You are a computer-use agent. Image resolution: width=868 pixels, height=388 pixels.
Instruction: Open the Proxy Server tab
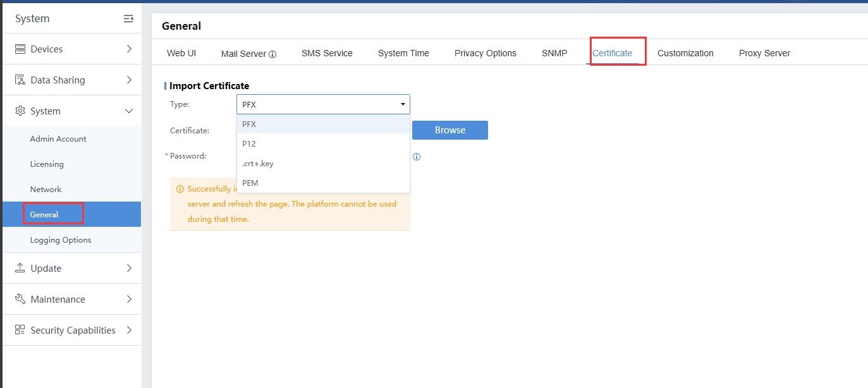(764, 53)
